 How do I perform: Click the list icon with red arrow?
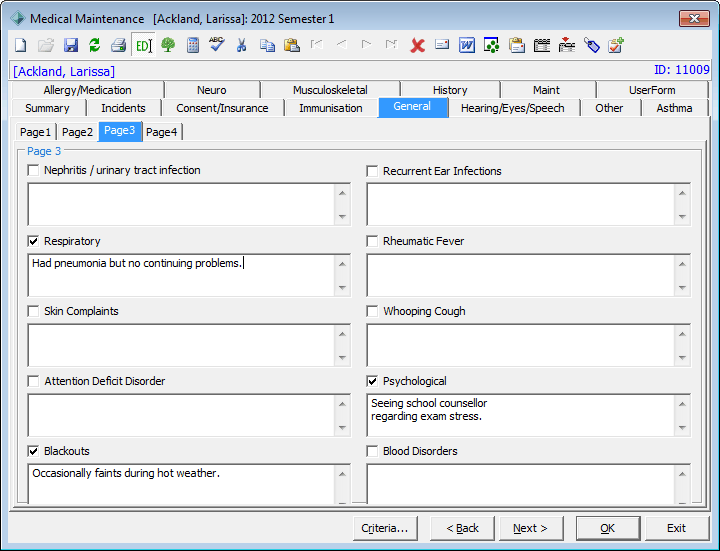point(567,45)
